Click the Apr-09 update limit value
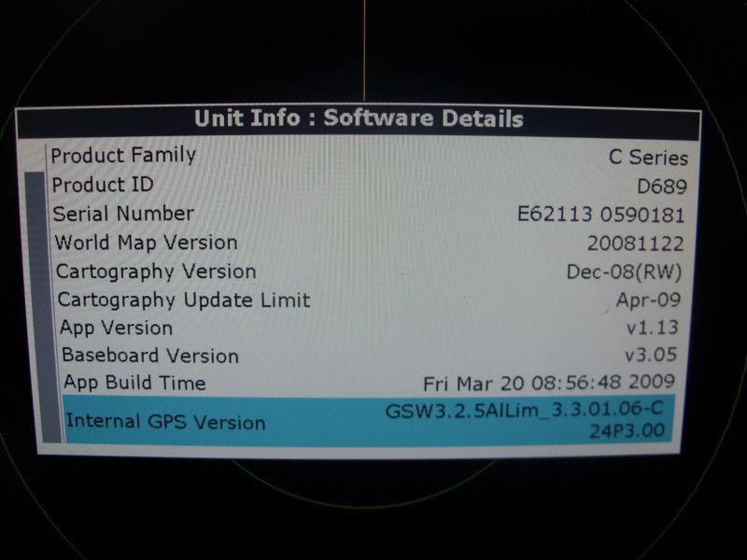The height and width of the screenshot is (560, 747). pyautogui.click(x=648, y=301)
